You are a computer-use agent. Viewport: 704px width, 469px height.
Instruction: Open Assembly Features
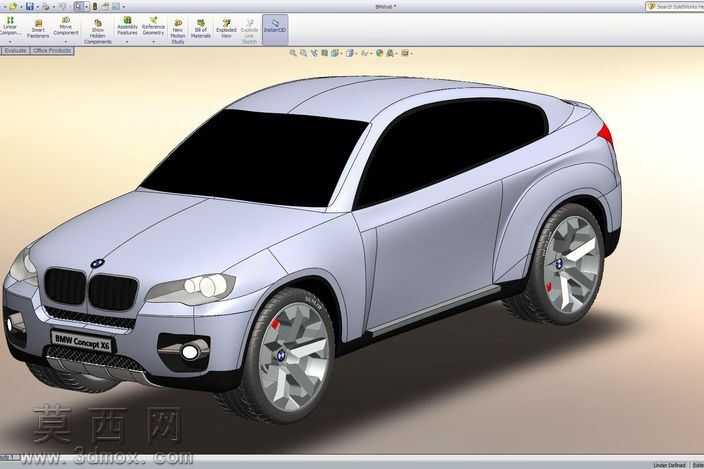coord(127,26)
